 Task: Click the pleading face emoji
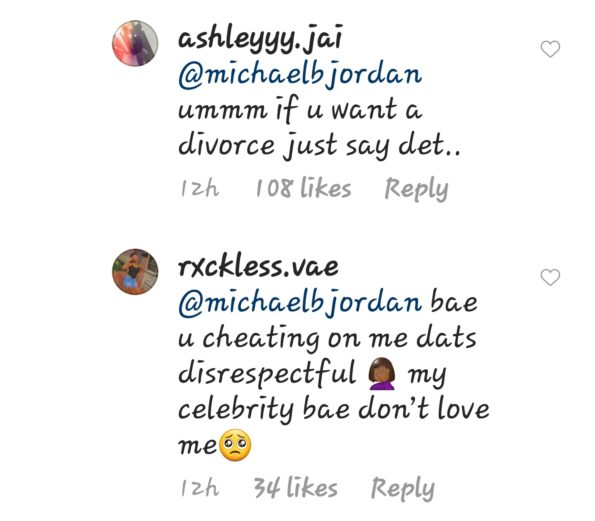point(235,445)
